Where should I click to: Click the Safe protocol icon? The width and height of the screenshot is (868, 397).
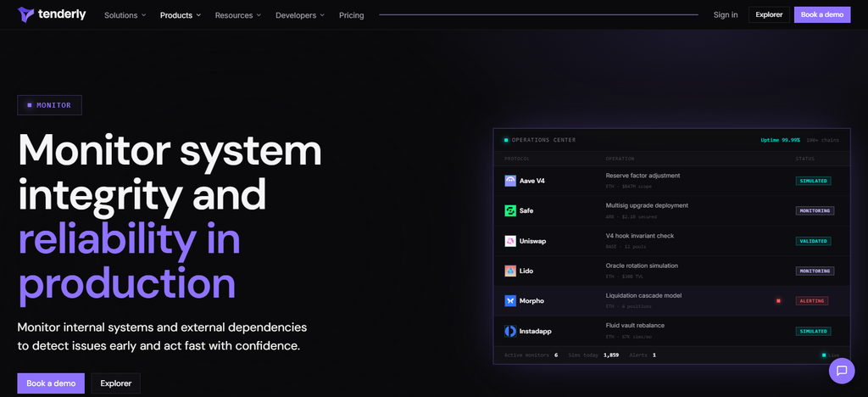click(509, 210)
